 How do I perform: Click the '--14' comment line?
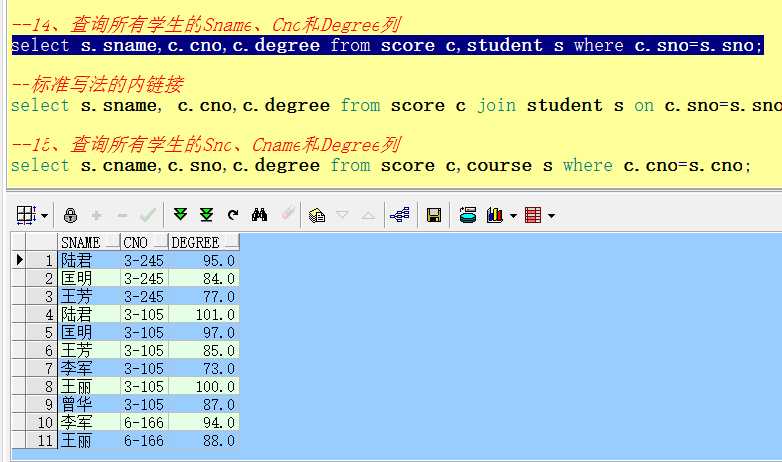tap(206, 24)
